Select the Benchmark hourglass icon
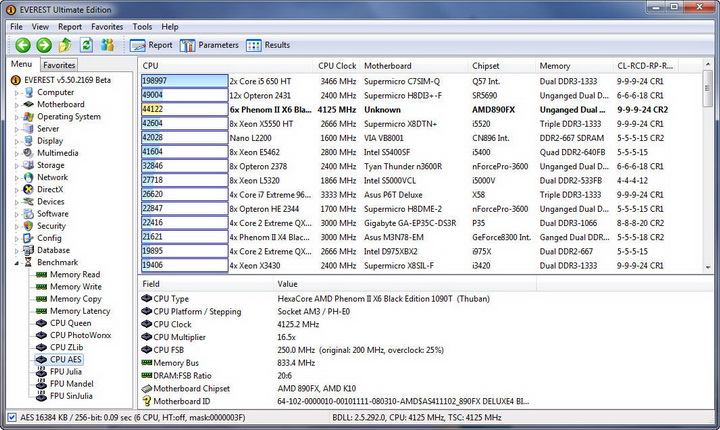This screenshot has width=720, height=430. [28, 262]
